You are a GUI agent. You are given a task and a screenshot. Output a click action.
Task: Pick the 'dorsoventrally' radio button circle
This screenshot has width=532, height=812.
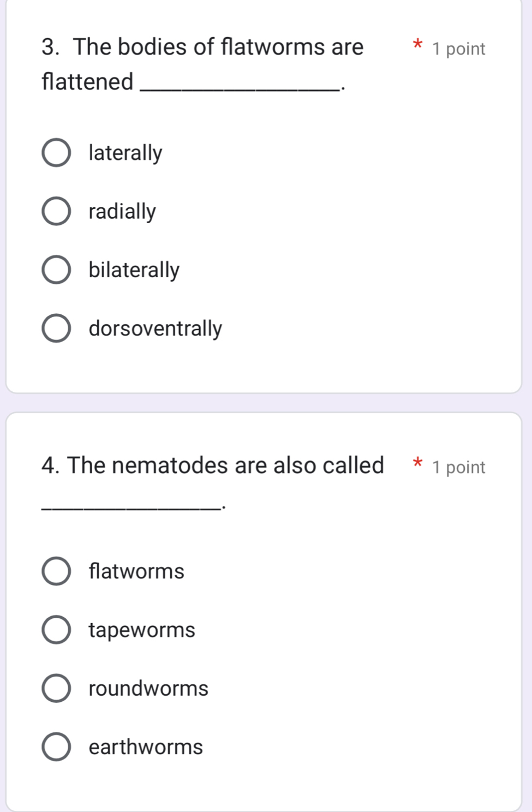[56, 329]
